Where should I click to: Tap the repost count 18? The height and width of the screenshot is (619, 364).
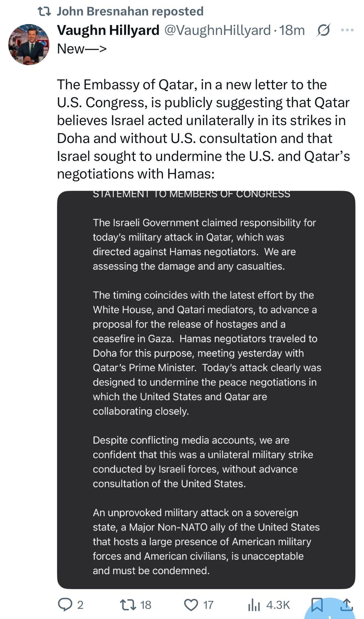coord(146,605)
